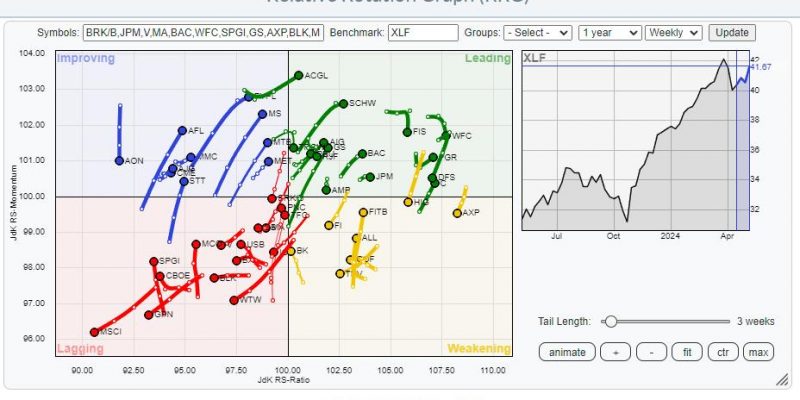Click the FITB data point
Image resolution: width=800 pixels, height=400 pixels.
363,212
